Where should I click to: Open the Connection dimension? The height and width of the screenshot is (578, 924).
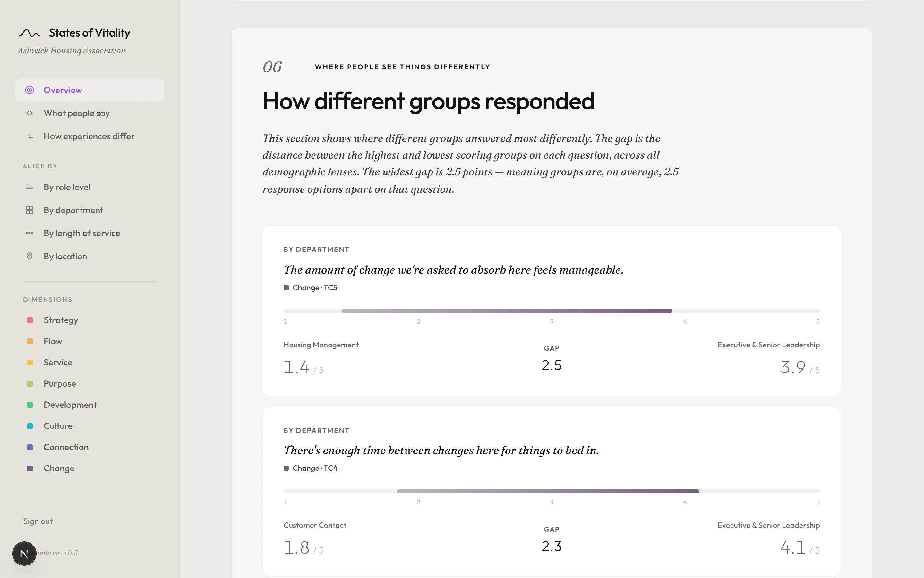(x=89, y=447)
